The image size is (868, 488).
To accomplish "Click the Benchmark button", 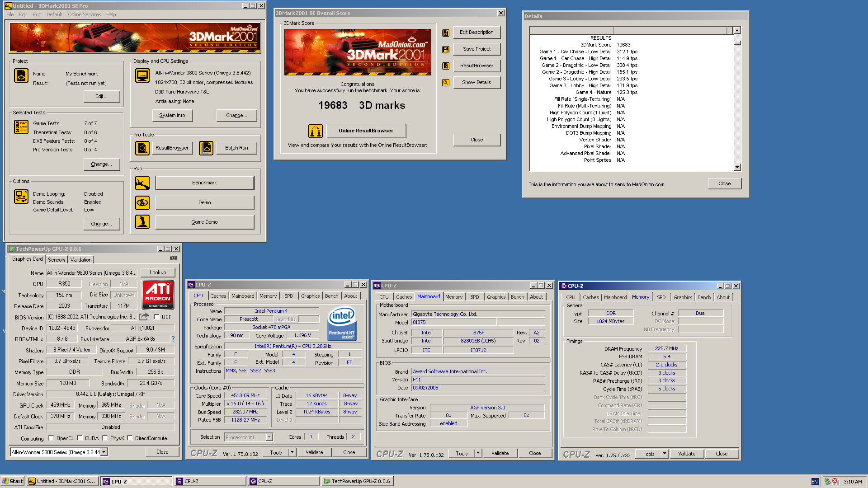I will click(x=205, y=183).
